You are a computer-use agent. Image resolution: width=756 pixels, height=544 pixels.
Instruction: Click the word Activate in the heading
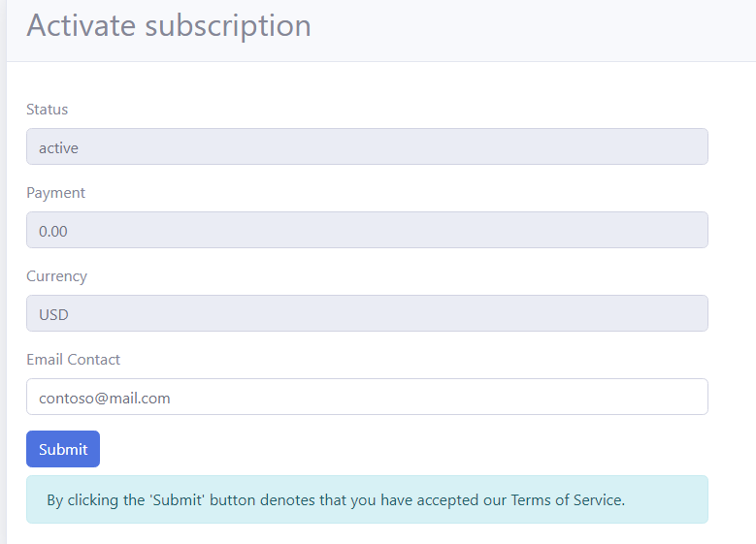click(81, 25)
